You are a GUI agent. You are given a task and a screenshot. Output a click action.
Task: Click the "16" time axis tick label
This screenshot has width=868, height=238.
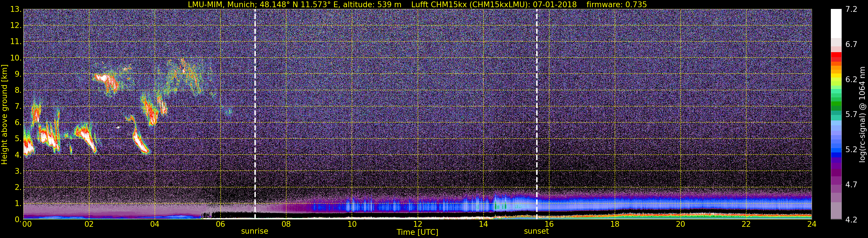tap(549, 224)
